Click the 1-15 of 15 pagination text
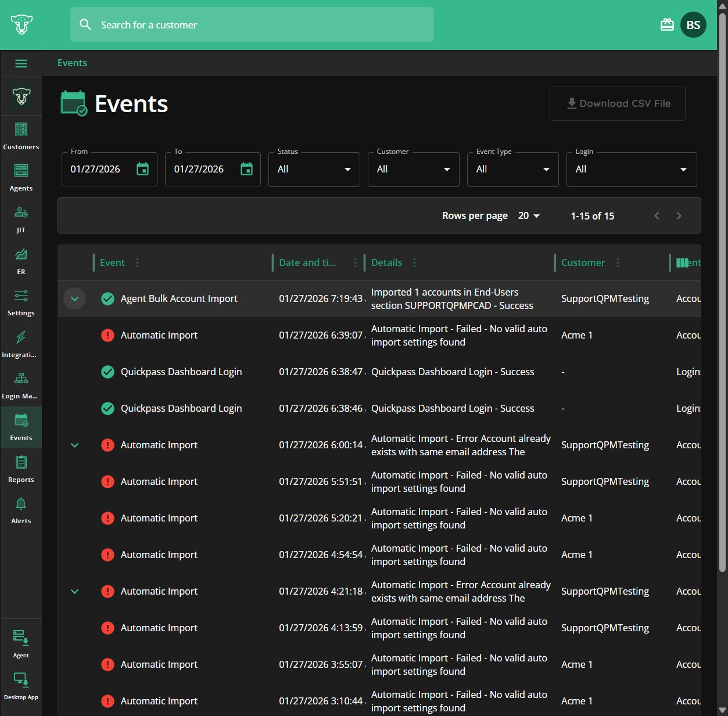 (x=592, y=215)
